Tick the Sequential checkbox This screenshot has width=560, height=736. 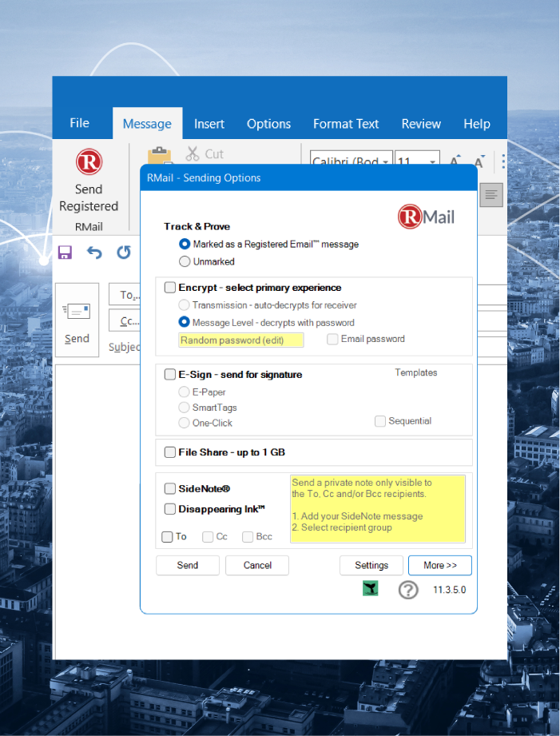tap(380, 421)
